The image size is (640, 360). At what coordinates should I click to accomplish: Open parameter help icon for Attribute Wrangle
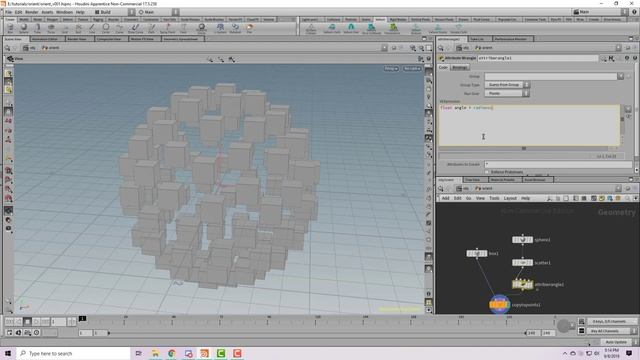634,58
